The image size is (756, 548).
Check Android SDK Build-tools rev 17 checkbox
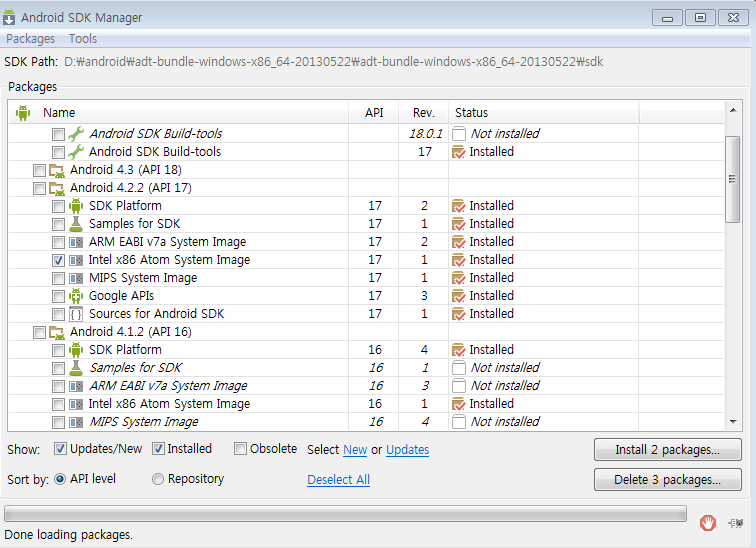(58, 152)
